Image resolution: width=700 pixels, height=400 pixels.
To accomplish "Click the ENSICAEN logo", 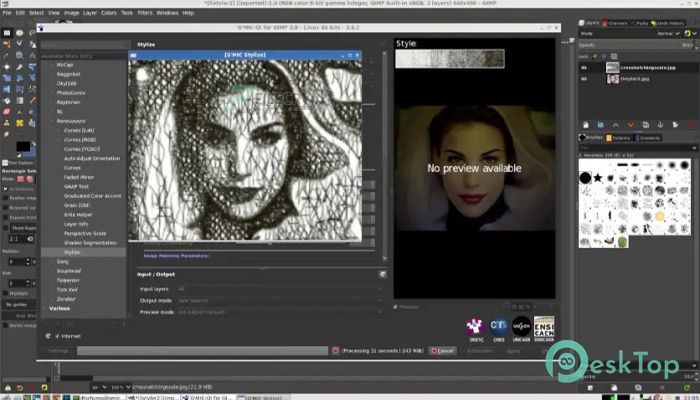I will 544,329.
